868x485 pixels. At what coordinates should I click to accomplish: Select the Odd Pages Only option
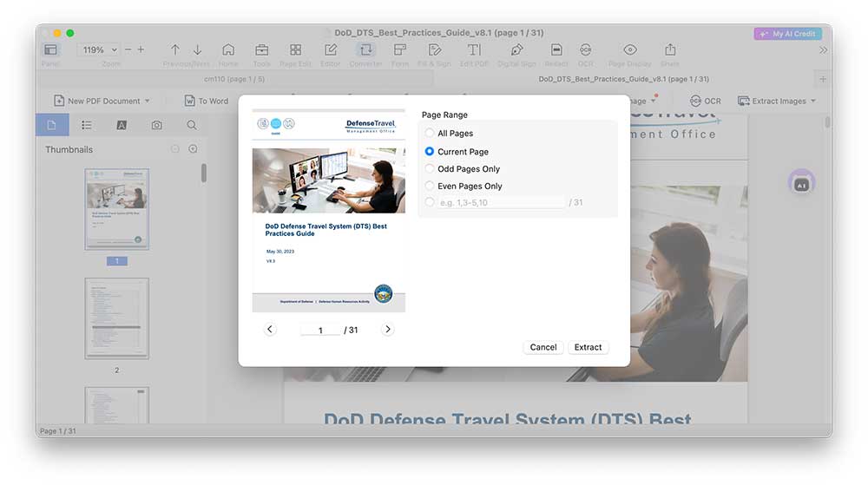pyautogui.click(x=429, y=168)
